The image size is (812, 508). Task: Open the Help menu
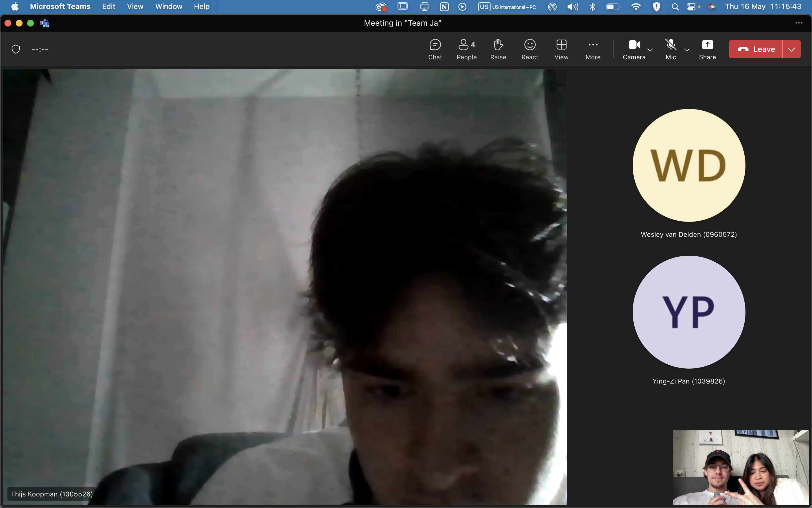pos(202,6)
